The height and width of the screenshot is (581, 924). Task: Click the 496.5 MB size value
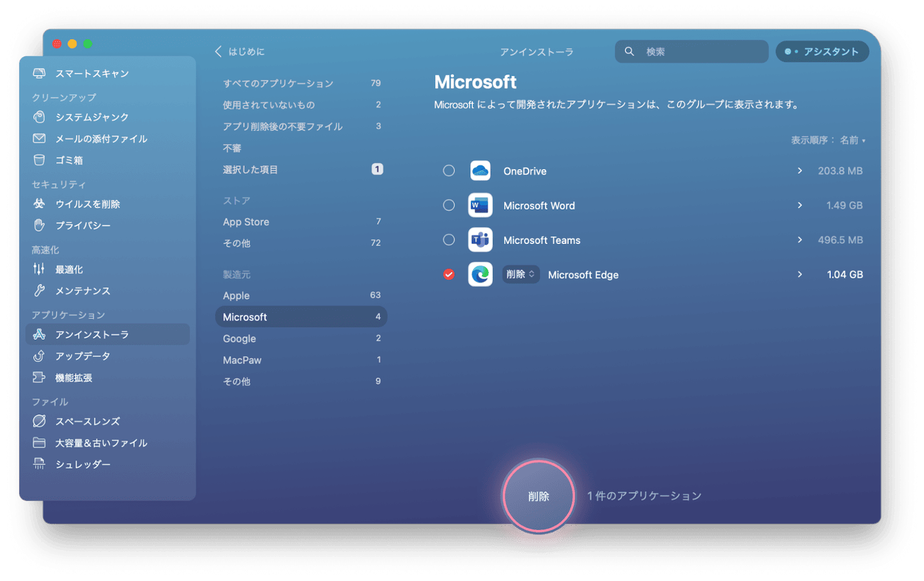tap(841, 240)
